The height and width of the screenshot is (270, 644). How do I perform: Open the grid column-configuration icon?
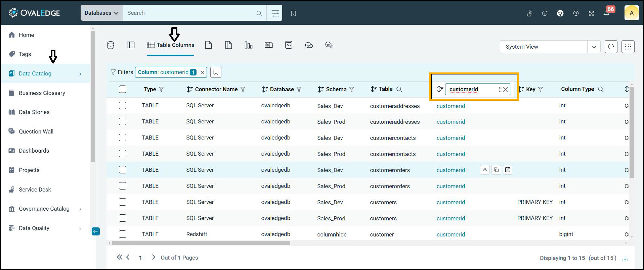tap(628, 47)
